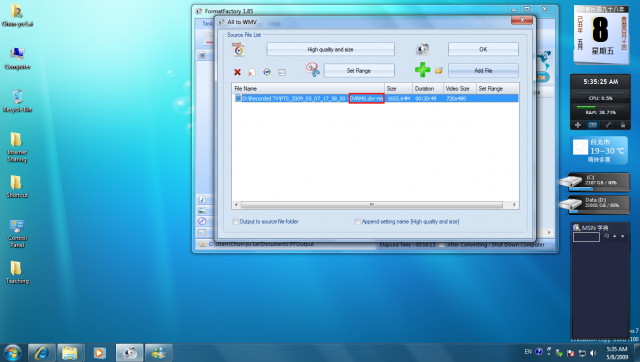Click the 720x480 video size cell
The image size is (640, 362).
456,98
